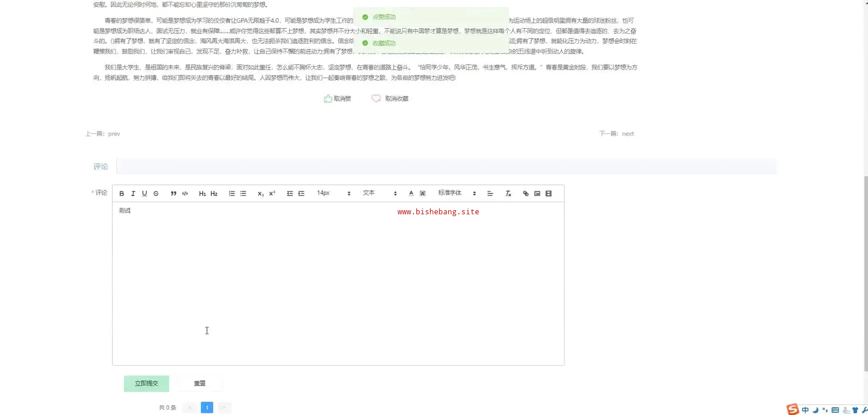Open the Sogou soft keyboard
Viewport: 868px width, 415px height.
tap(835, 410)
